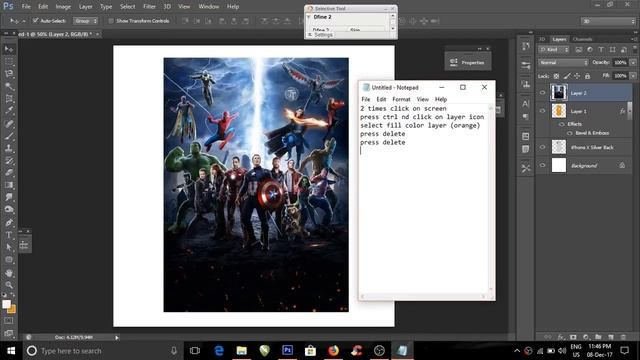
Task: Select the Horizontal Type tool
Action: [9, 235]
